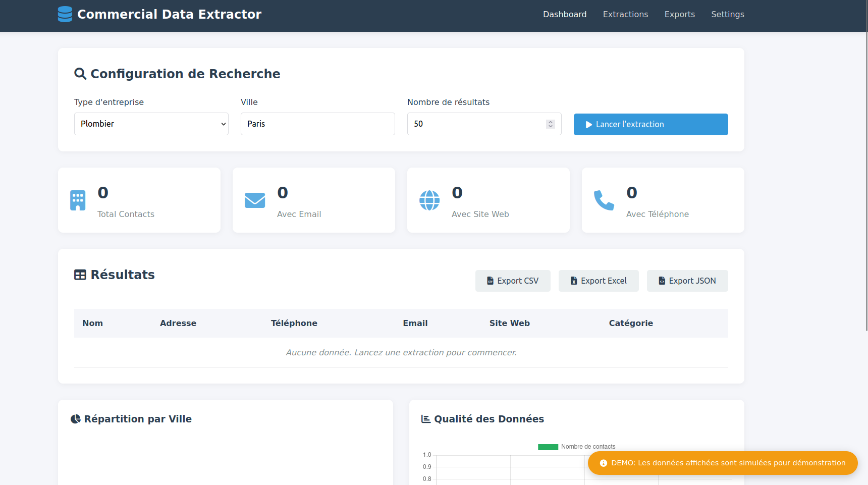
Task: Export results as CSV
Action: click(513, 281)
